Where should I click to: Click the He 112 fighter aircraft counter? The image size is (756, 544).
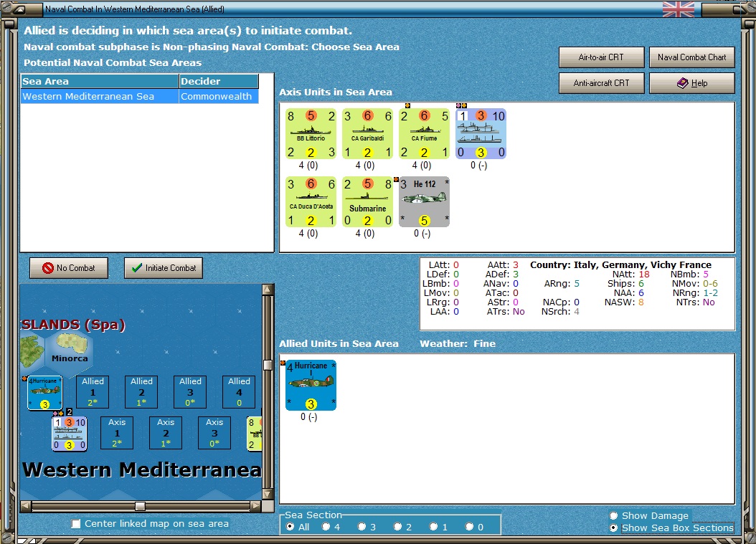425,202
